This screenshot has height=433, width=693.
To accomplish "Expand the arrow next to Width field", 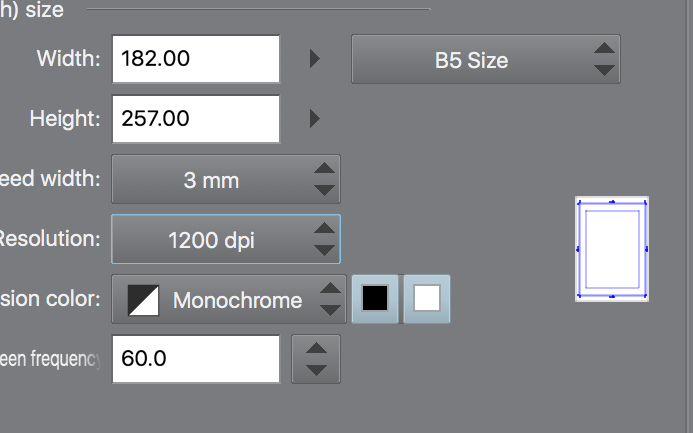I will coord(315,59).
